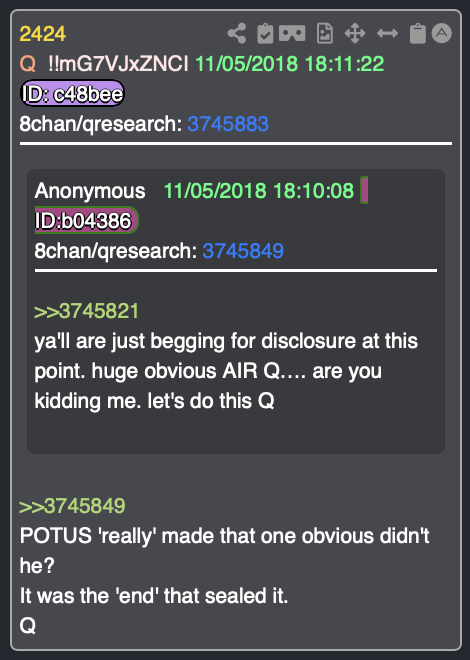
Task: Click the share icon
Action: pyautogui.click(x=237, y=33)
